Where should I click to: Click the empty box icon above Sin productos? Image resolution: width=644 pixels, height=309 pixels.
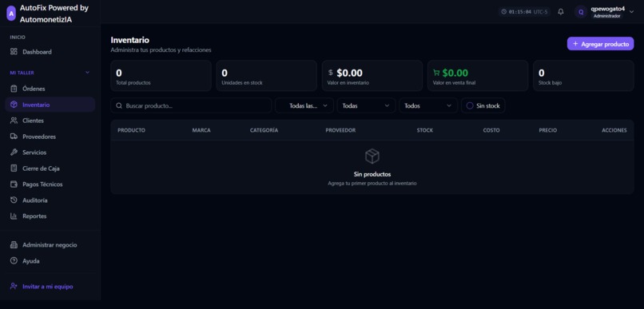372,156
